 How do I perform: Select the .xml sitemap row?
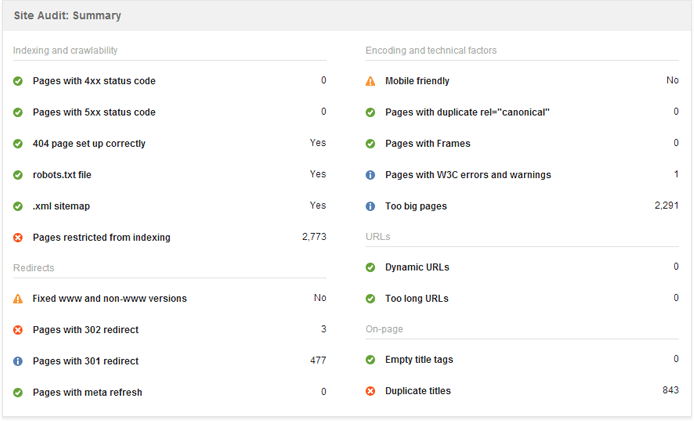170,206
